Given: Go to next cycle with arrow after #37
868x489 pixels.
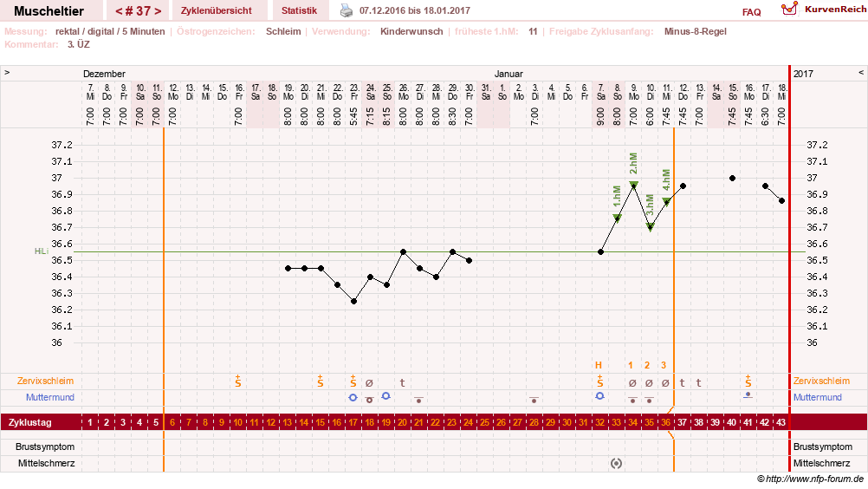Looking at the screenshot, I should 159,11.
